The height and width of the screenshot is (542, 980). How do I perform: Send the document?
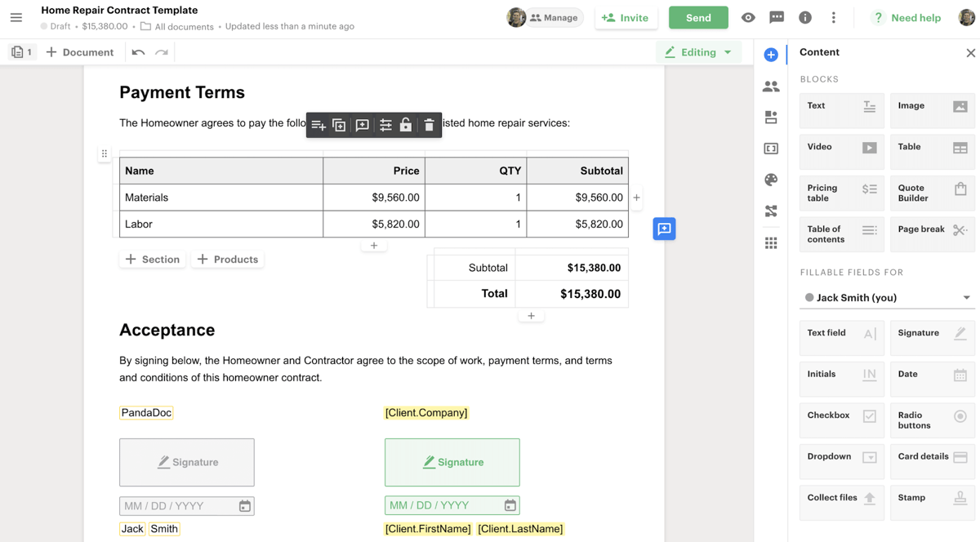(698, 17)
